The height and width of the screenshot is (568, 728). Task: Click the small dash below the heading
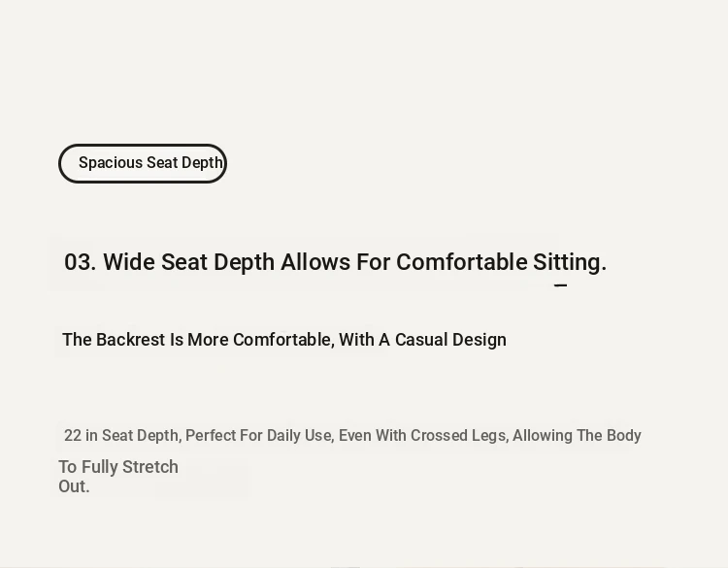point(560,285)
